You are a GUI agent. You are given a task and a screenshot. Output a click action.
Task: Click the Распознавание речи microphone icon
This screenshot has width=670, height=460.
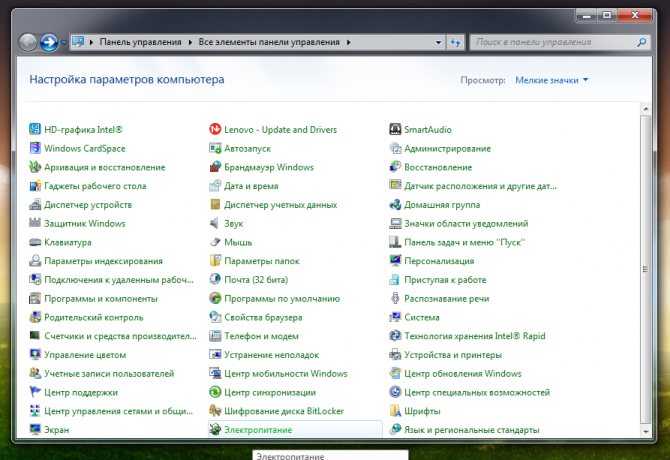click(395, 298)
